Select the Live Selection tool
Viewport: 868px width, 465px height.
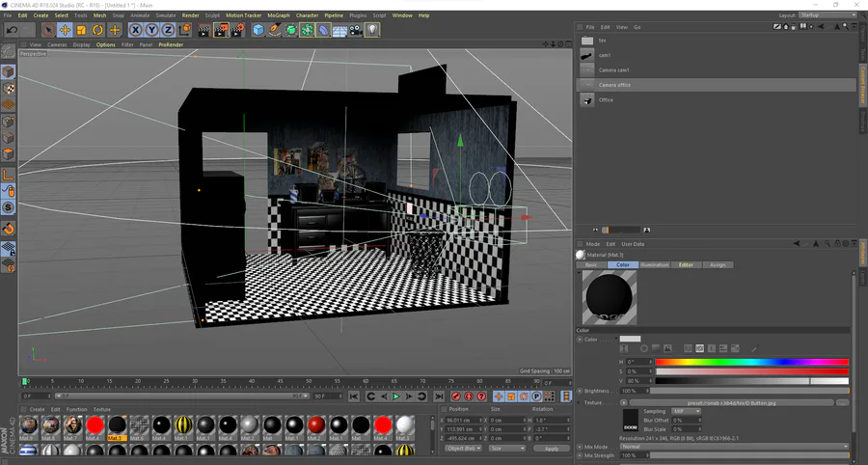(49, 30)
